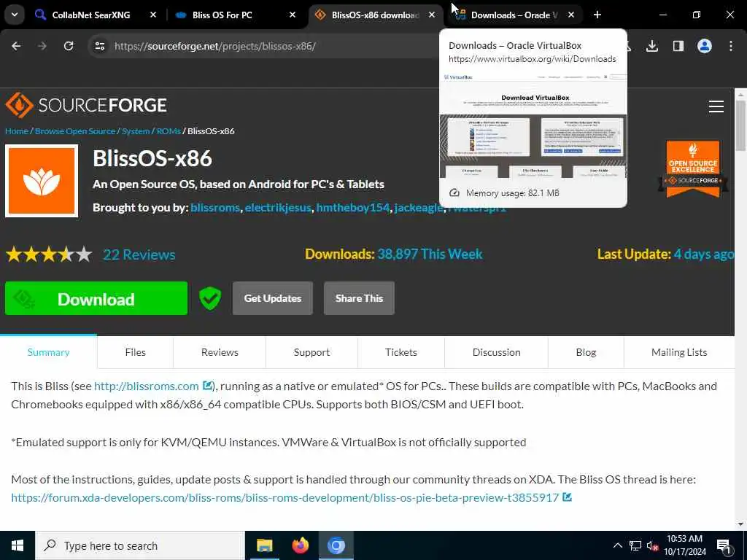Open the blissroms author profile
The image size is (747, 560).
tap(215, 208)
